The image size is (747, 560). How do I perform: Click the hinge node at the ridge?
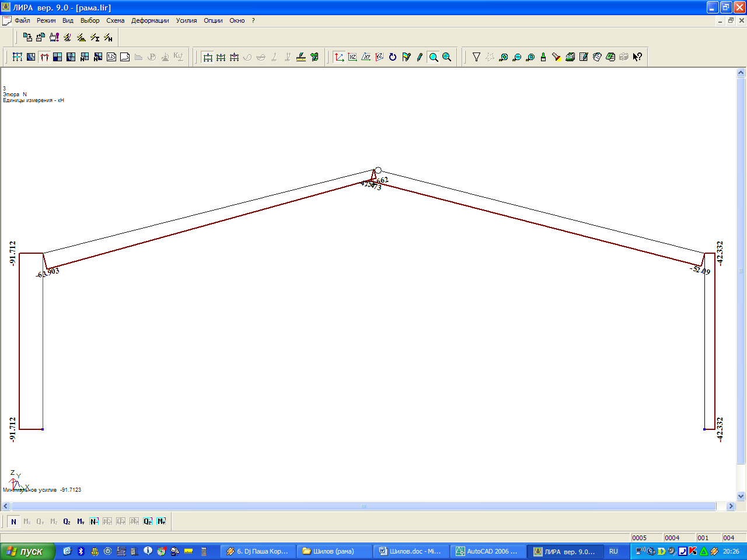[378, 170]
